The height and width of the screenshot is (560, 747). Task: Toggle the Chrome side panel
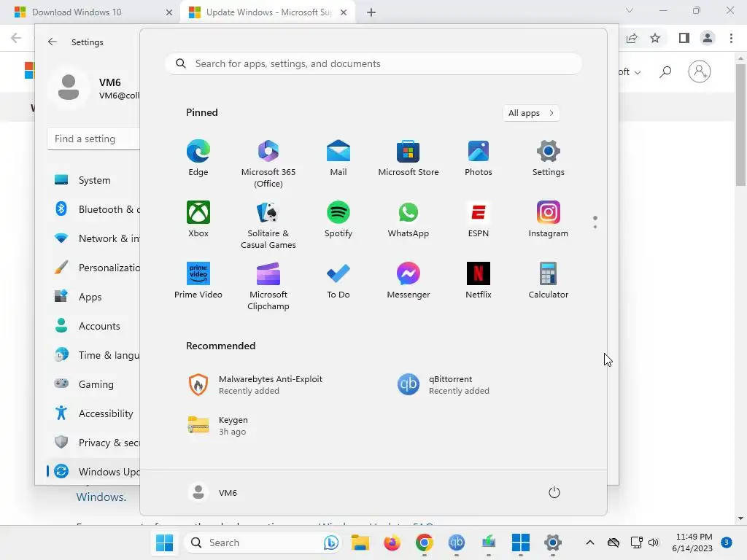[x=684, y=38]
